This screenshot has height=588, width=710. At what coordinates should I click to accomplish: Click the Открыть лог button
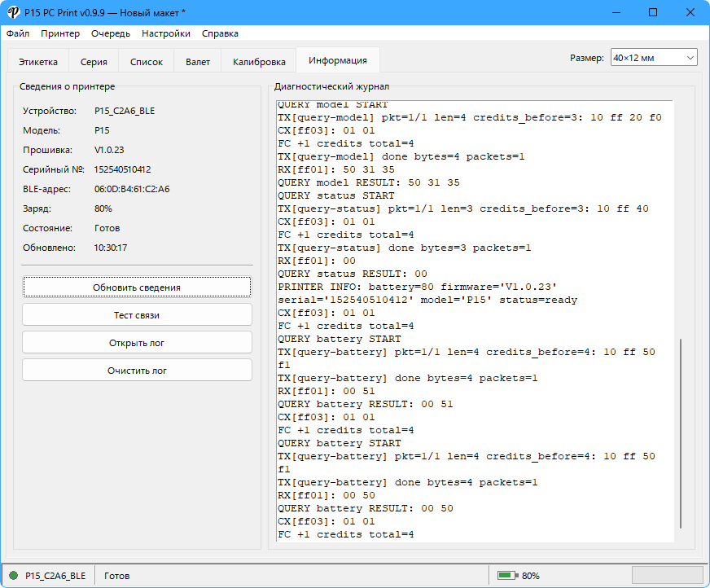pos(137,343)
